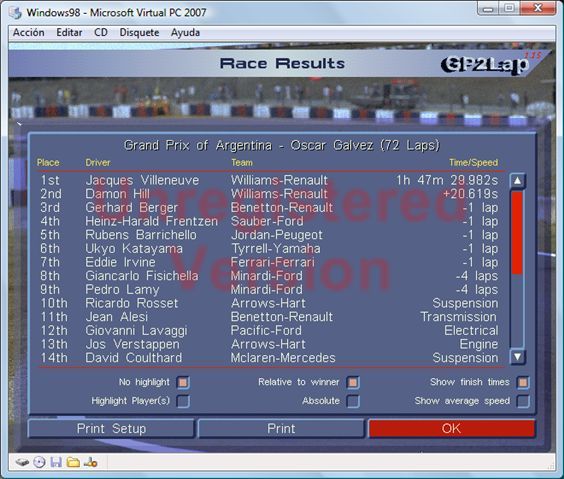
Task: Select the Absolute times option
Action: (353, 401)
